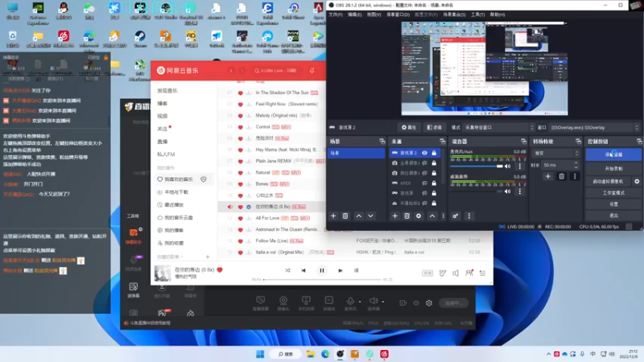Open Douyu microphone icon in bottom toolbar
644x362 pixels.
coord(350,303)
